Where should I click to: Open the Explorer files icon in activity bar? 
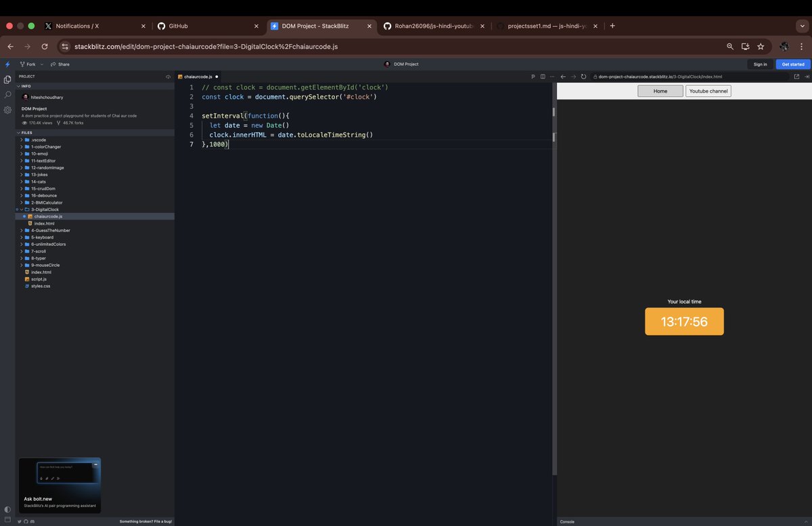coord(7,79)
